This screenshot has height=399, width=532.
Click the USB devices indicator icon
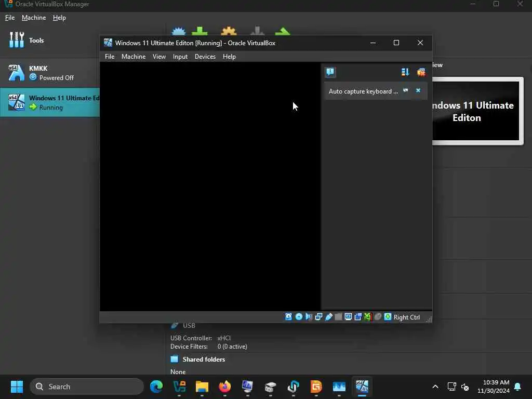(x=328, y=317)
